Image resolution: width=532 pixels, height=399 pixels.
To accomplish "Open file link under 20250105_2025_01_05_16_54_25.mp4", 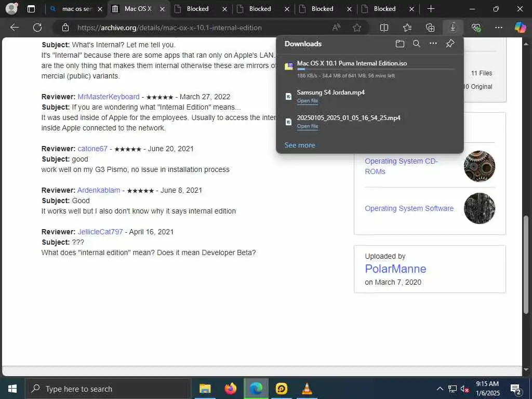I will 308,126.
